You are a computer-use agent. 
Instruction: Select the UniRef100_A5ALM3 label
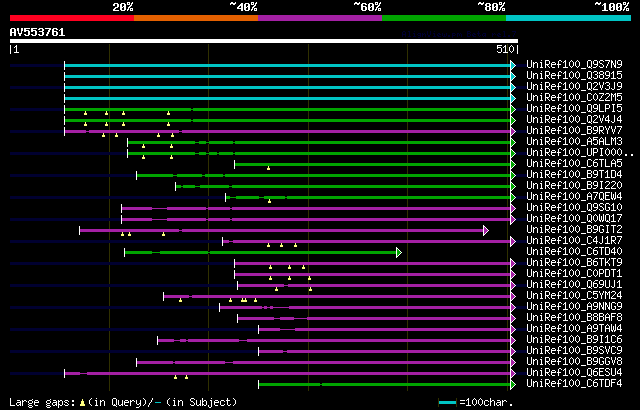(x=574, y=142)
